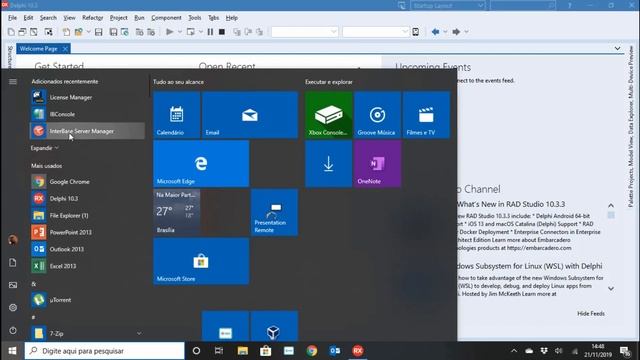Viewport: 640px width, 360px height.
Task: Open the Project menu
Action: (x=118, y=18)
